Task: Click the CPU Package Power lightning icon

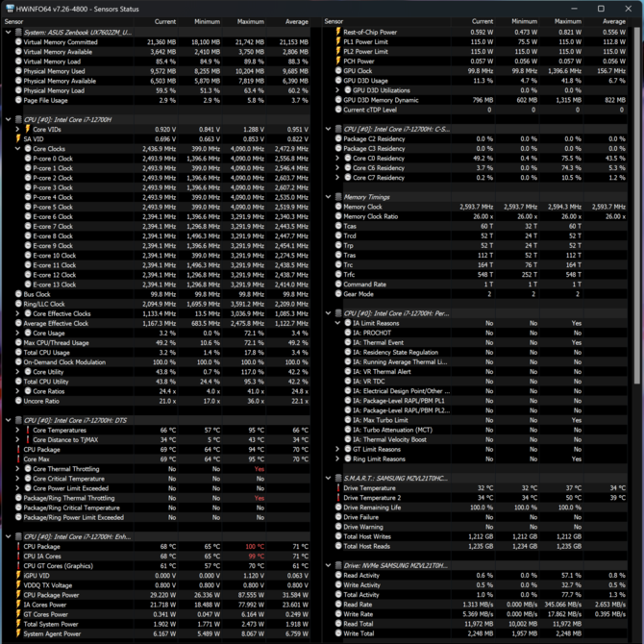Action: pyautogui.click(x=17, y=595)
